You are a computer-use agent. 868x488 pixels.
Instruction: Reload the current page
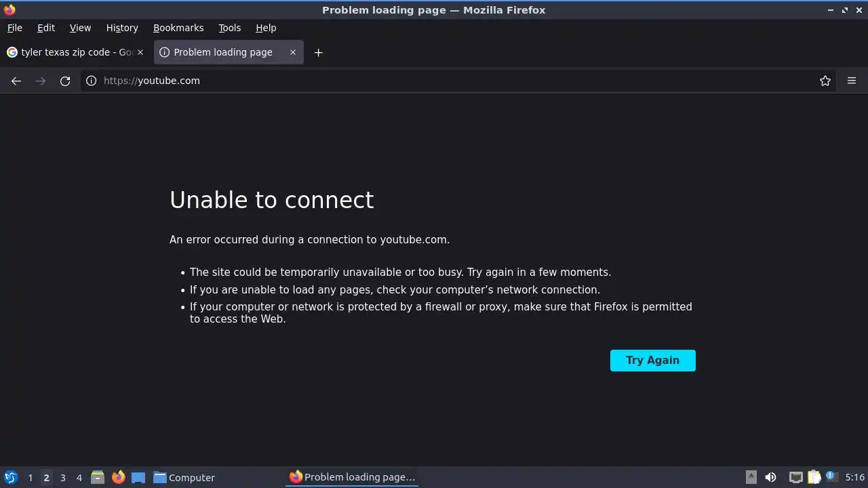pyautogui.click(x=65, y=81)
